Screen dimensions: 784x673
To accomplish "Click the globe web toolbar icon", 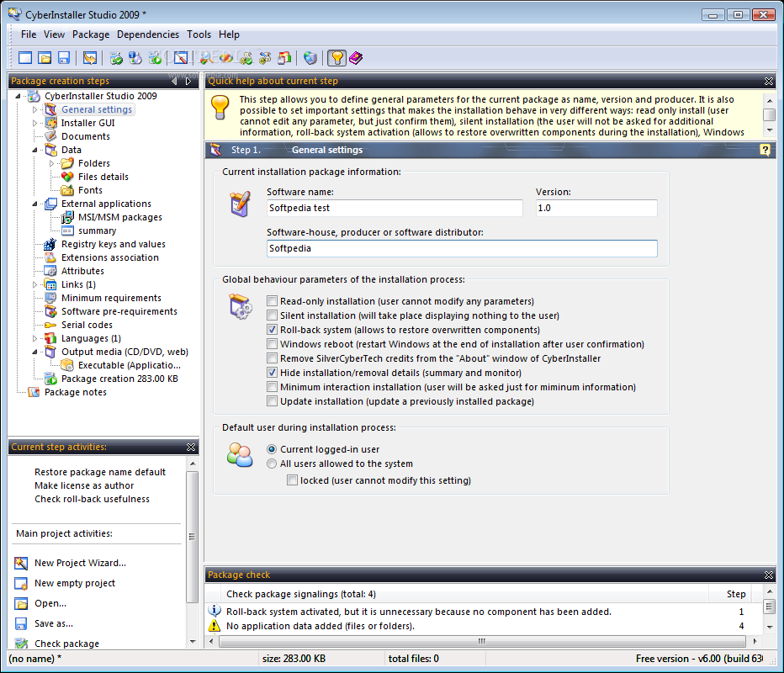I will (x=310, y=58).
